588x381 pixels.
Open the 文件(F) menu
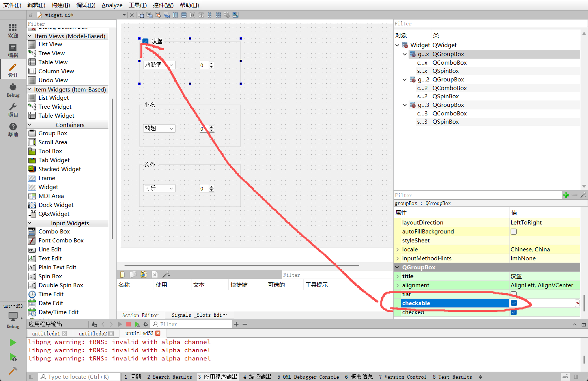tap(12, 5)
